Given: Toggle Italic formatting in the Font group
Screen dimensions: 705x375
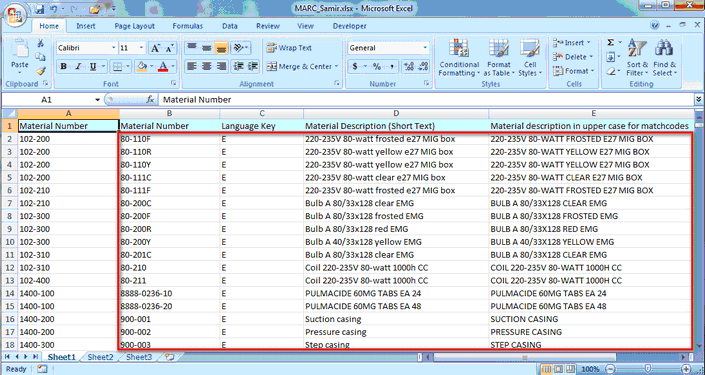Looking at the screenshot, I should point(78,67).
